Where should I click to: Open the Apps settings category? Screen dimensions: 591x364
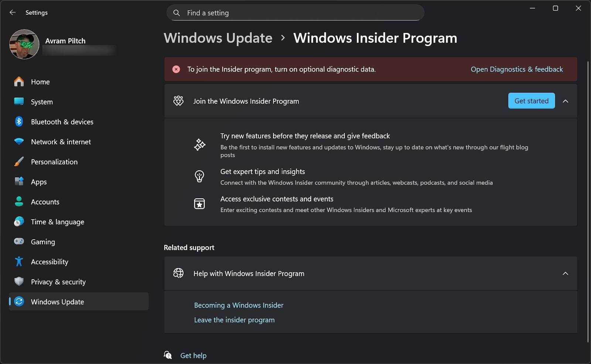point(39,182)
